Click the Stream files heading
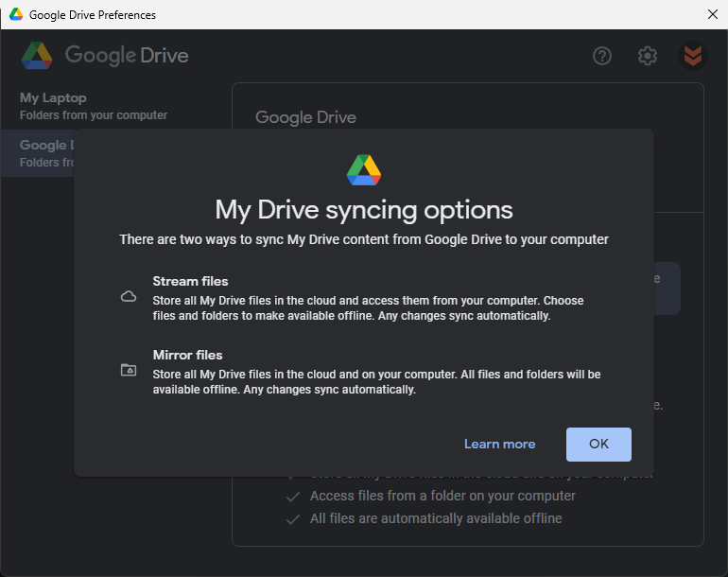 [190, 281]
